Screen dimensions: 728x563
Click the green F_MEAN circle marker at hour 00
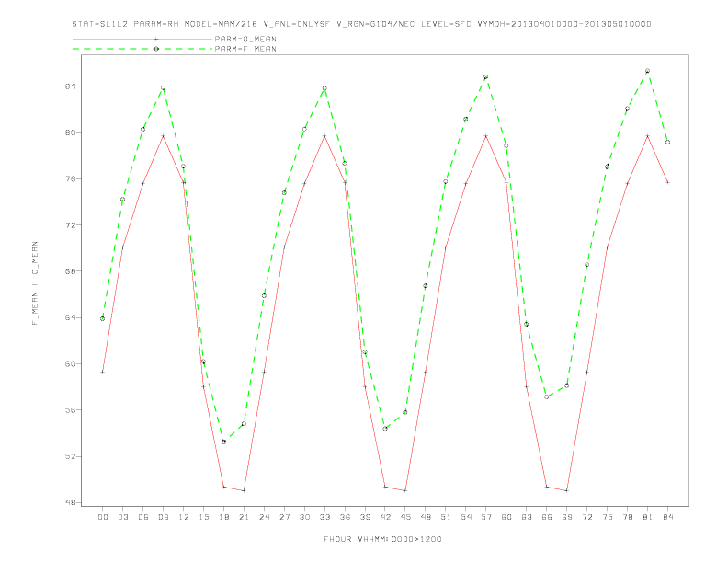103,318
